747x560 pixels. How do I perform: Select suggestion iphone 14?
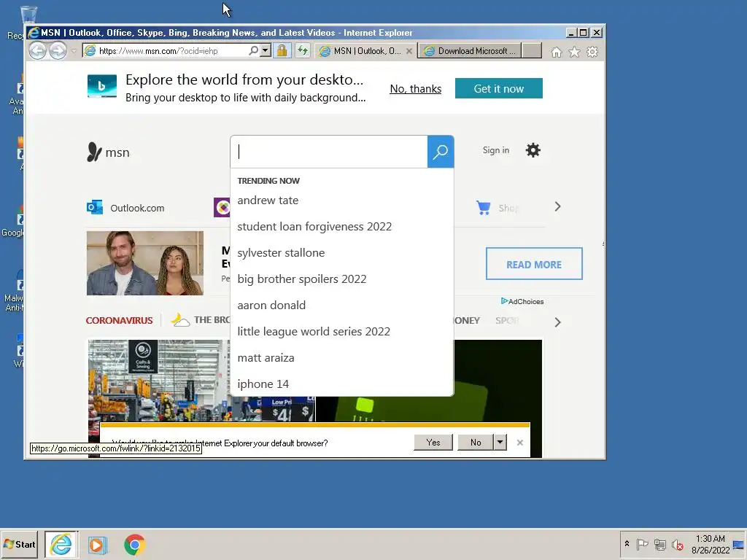coord(263,384)
